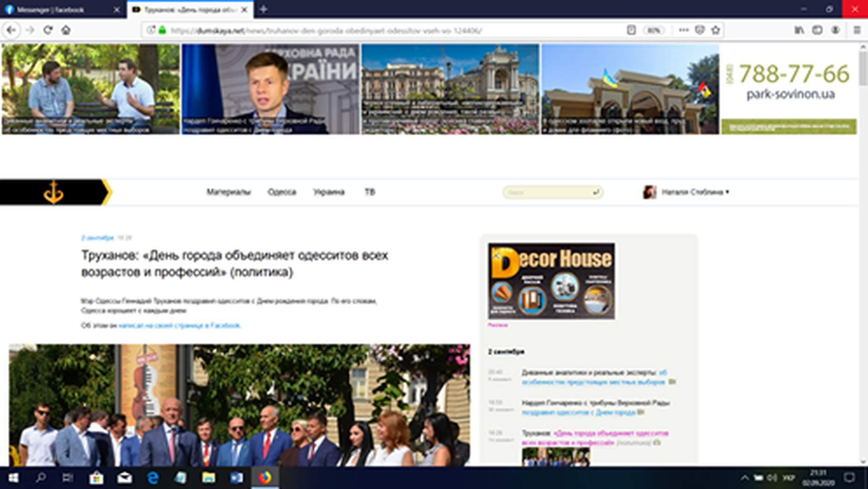Click article headline Труханов День города

tap(235, 263)
